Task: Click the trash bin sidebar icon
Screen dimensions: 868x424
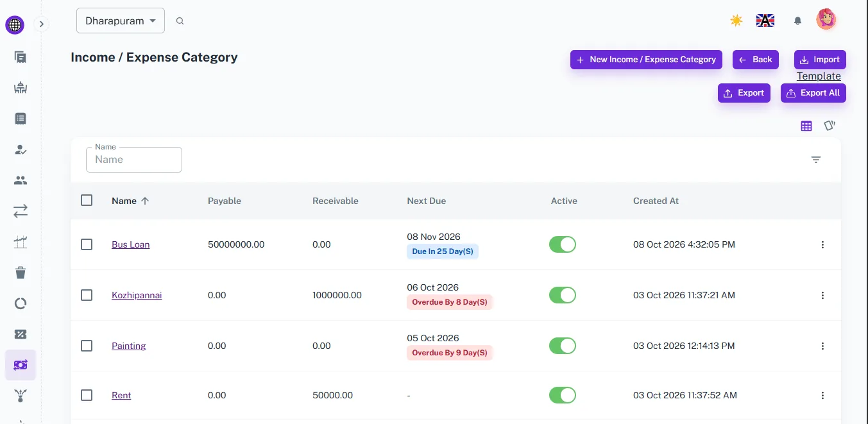Action: coord(21,273)
